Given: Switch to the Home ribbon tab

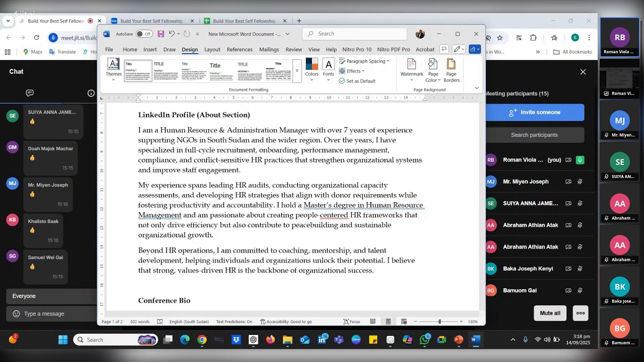Looking at the screenshot, I should click(x=130, y=49).
